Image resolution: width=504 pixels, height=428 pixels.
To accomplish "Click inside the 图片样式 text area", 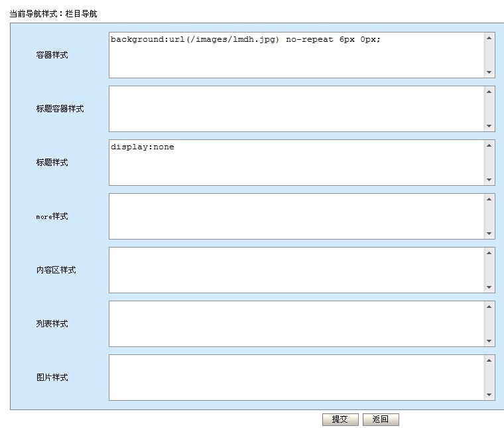I will [x=296, y=378].
